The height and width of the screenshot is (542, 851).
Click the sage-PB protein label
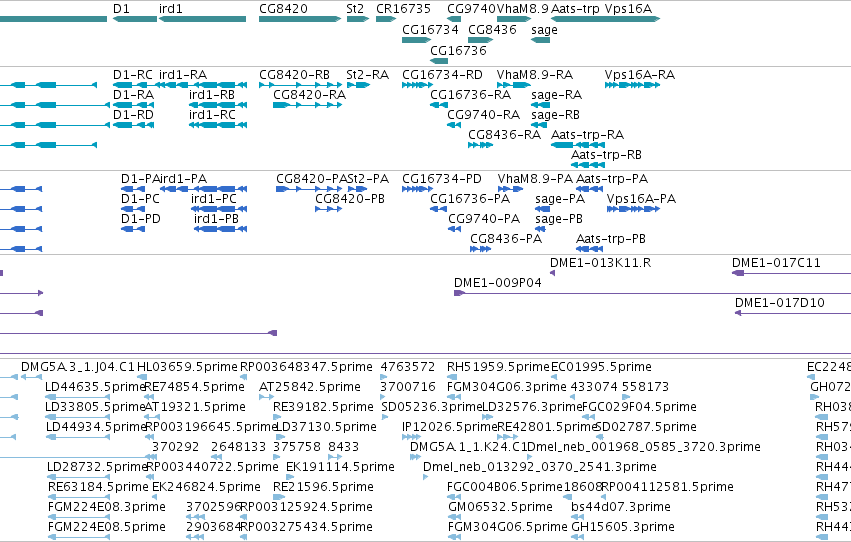pyautogui.click(x=558, y=219)
